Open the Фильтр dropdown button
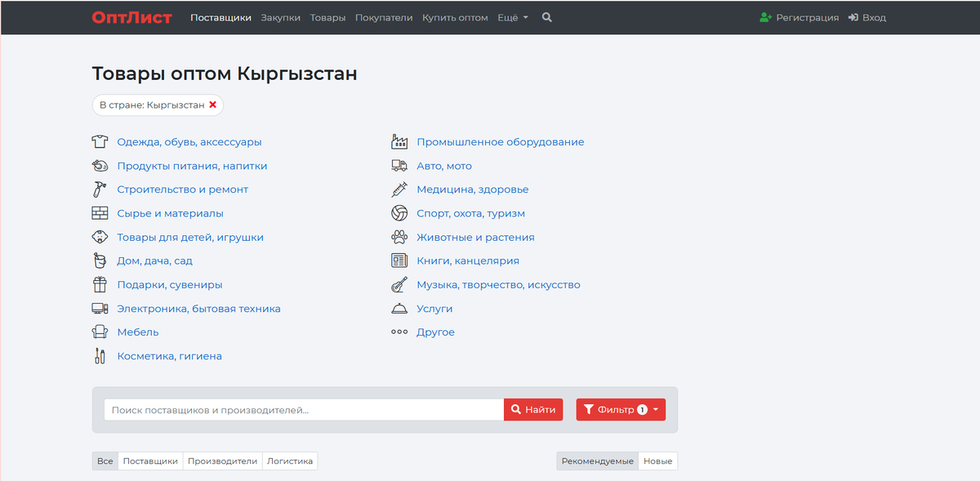The width and height of the screenshot is (980, 481). (x=621, y=410)
